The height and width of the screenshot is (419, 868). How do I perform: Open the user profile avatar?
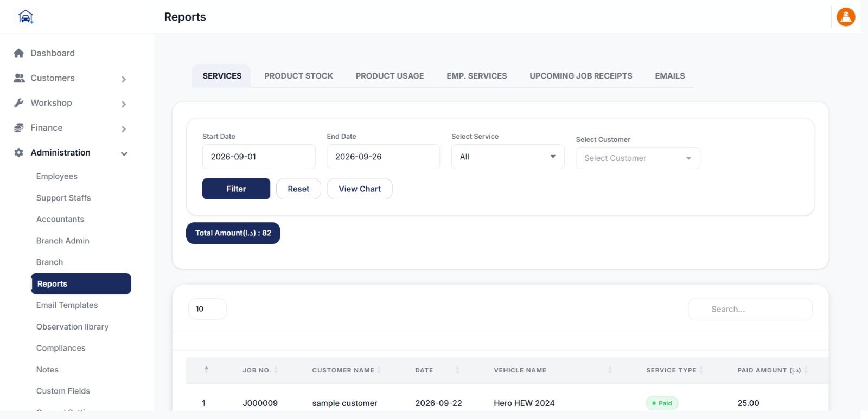point(846,17)
